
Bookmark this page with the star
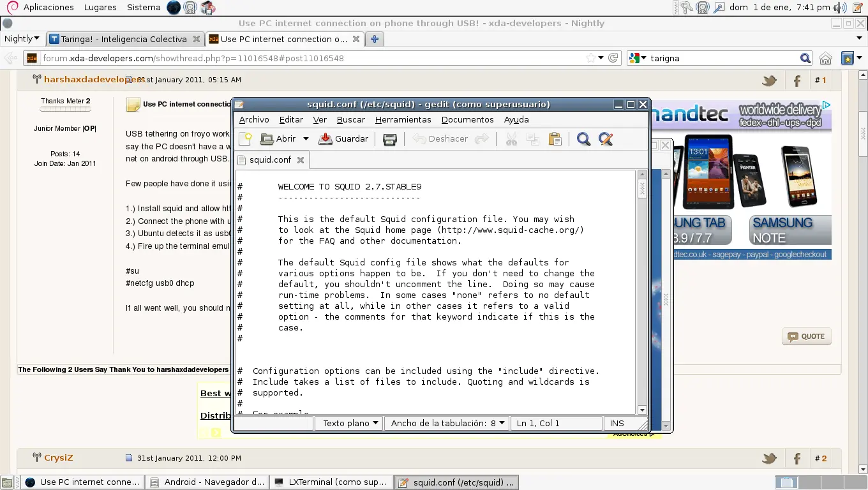[x=592, y=58]
